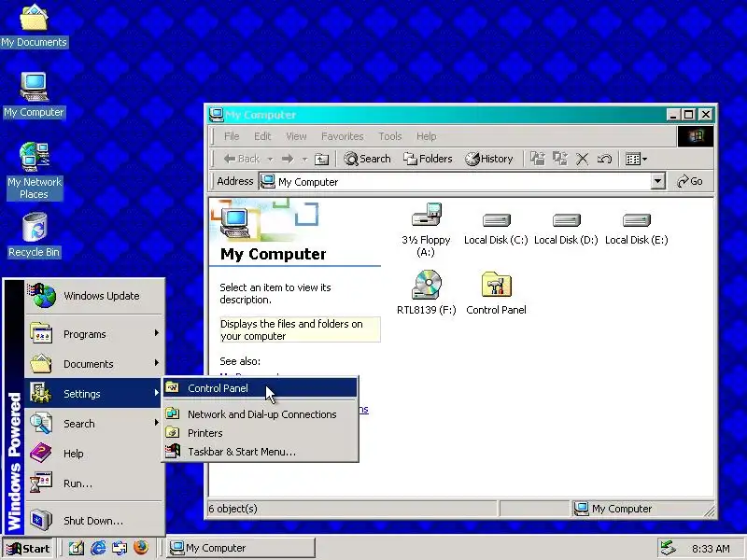Maximize the My Computer window

[x=688, y=115]
